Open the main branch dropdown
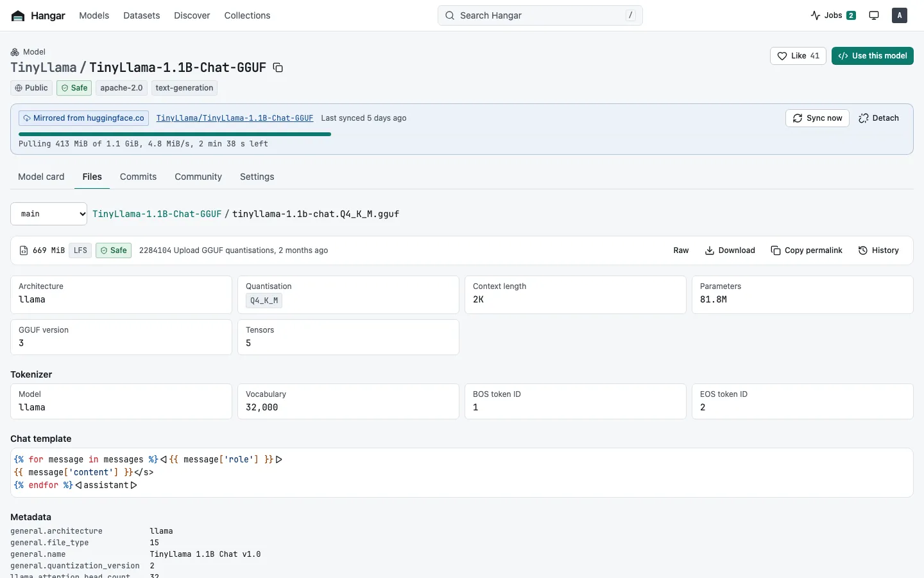 pos(49,214)
